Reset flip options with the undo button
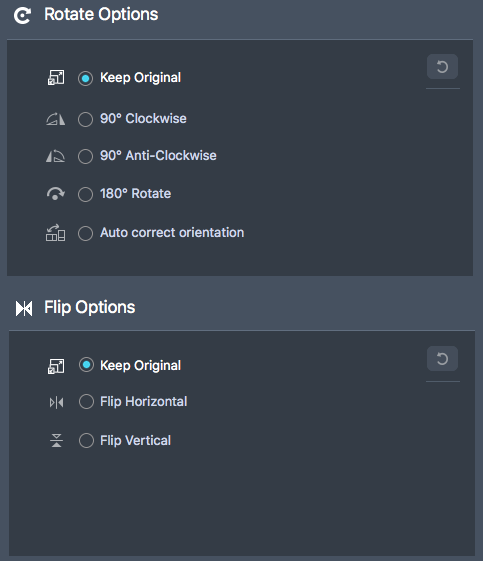483x561 pixels. 442,358
